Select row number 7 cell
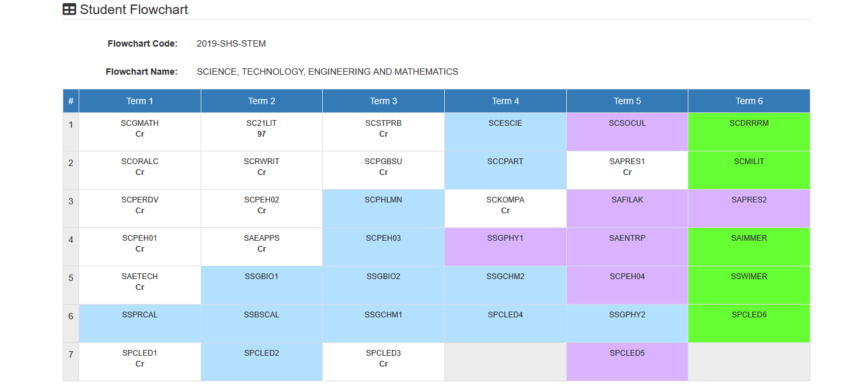The height and width of the screenshot is (387, 868). coord(71,362)
